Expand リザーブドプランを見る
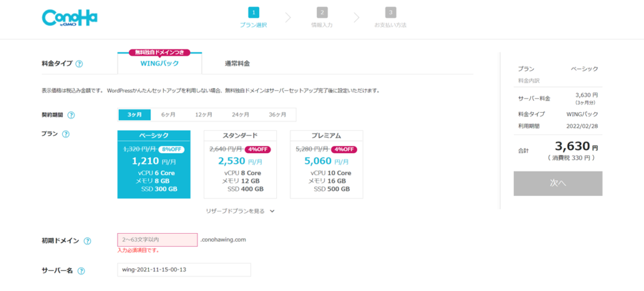 (240, 211)
